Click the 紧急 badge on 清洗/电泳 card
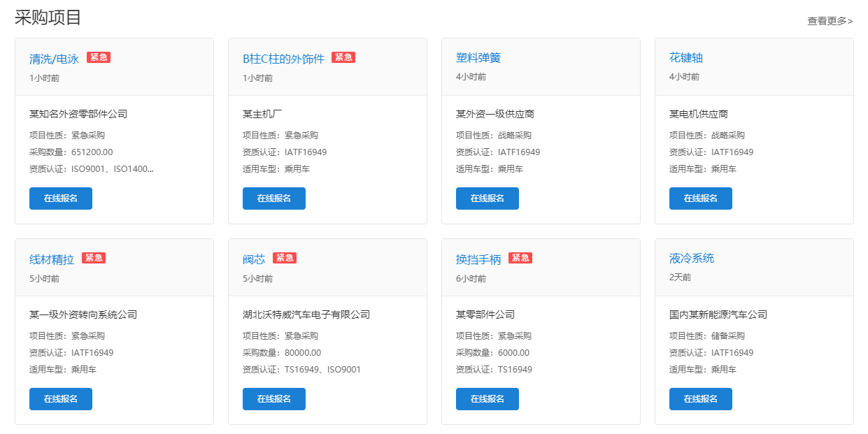Image resolution: width=868 pixels, height=434 pixels. 98,57
